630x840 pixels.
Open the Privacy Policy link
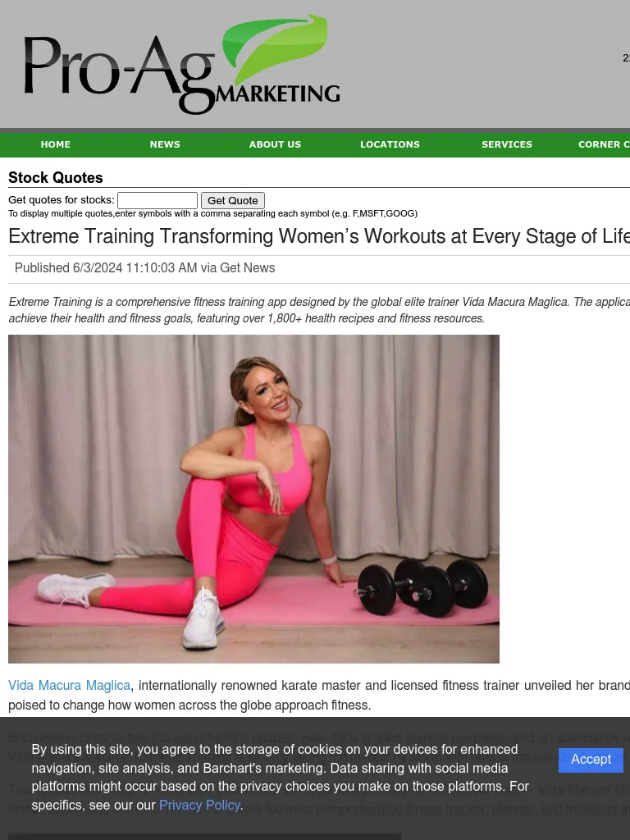click(x=199, y=806)
